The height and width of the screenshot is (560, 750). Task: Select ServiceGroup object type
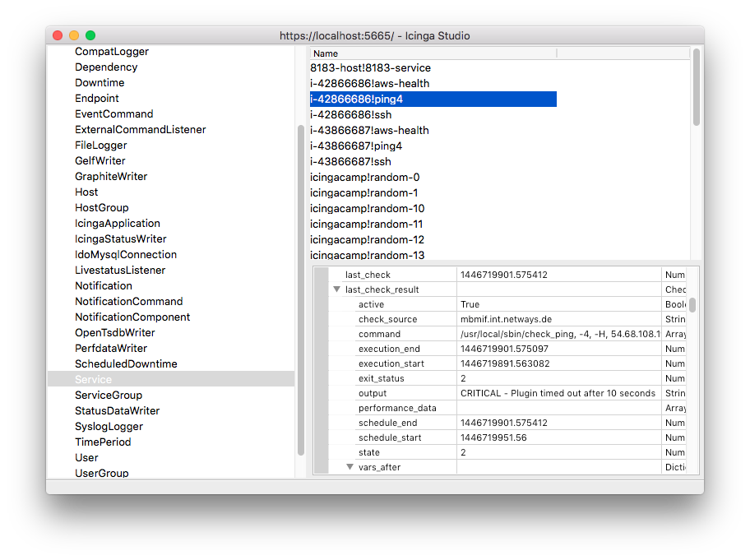[x=109, y=395]
